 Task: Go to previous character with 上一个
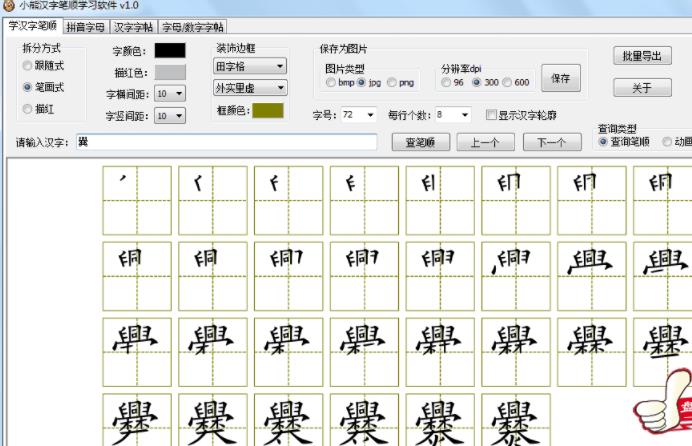coord(485,142)
